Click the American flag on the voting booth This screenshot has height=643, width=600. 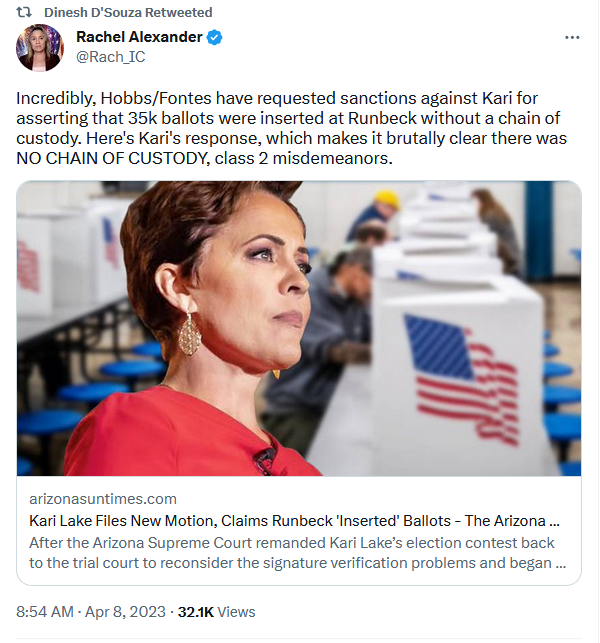click(462, 379)
